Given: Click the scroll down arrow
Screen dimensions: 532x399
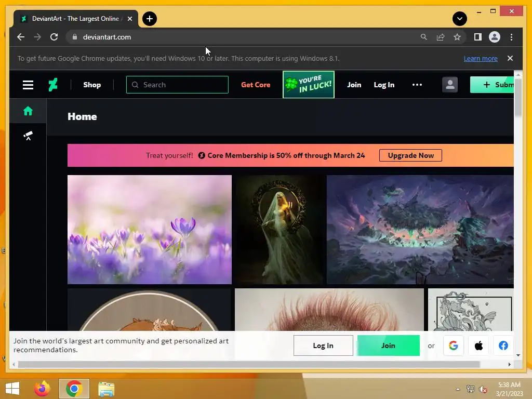Looking at the screenshot, I should click(518, 355).
